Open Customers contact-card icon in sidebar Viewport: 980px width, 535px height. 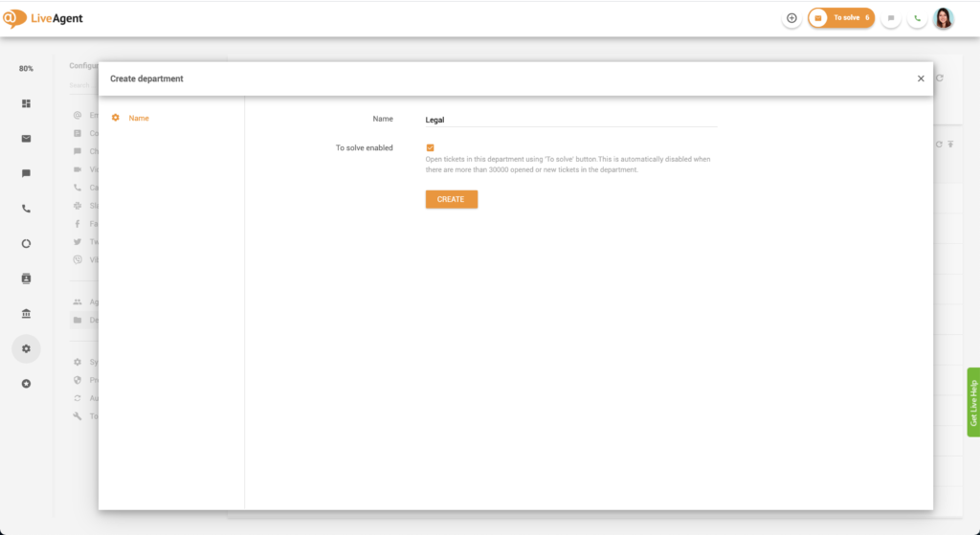coord(26,279)
